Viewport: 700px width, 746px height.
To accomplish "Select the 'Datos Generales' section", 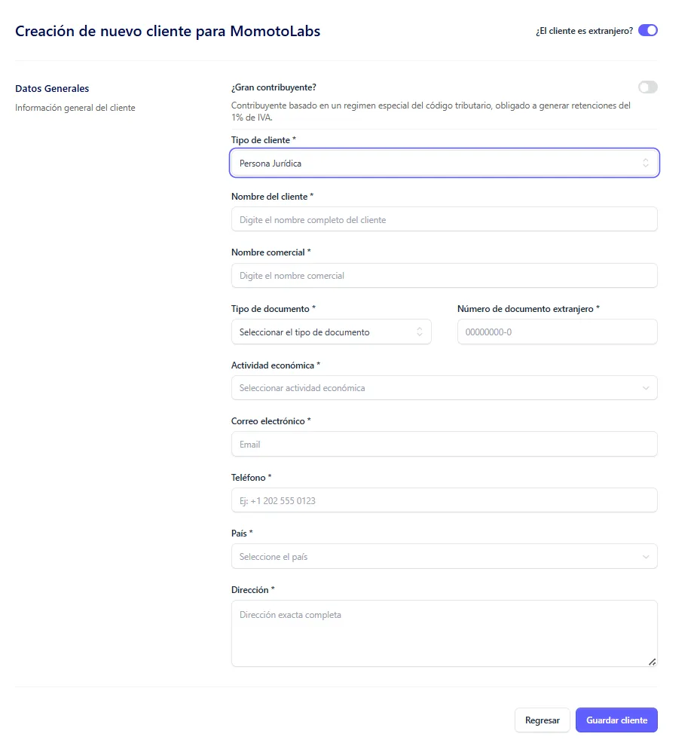I will pos(52,88).
